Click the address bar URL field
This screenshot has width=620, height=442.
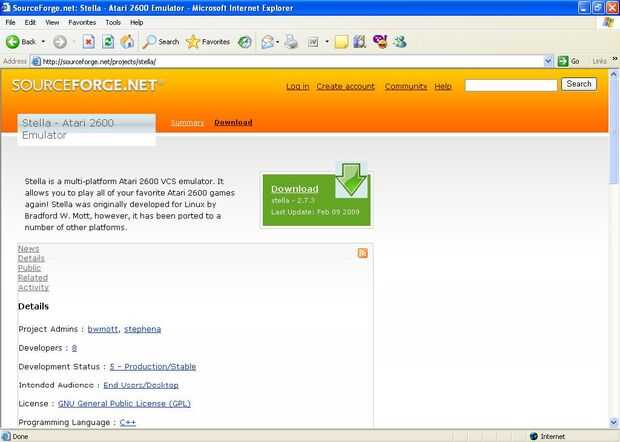tap(292, 61)
